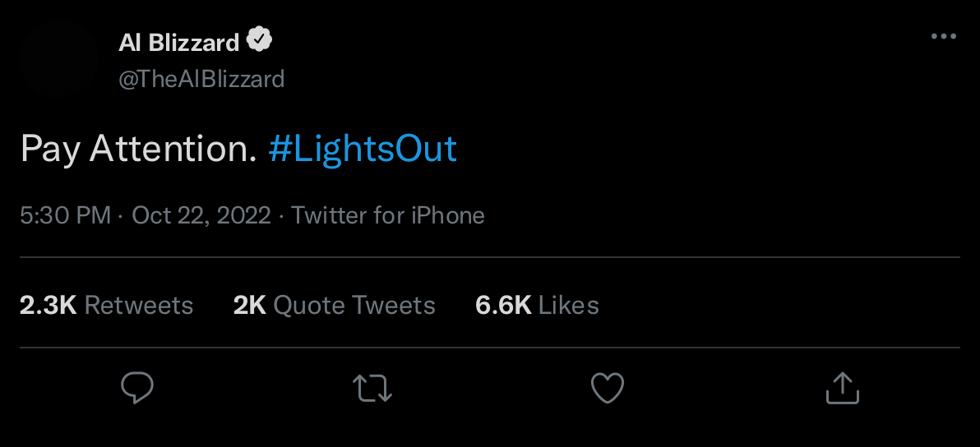Click the 2K quote count number
The height and width of the screenshot is (447, 980).
tap(249, 305)
